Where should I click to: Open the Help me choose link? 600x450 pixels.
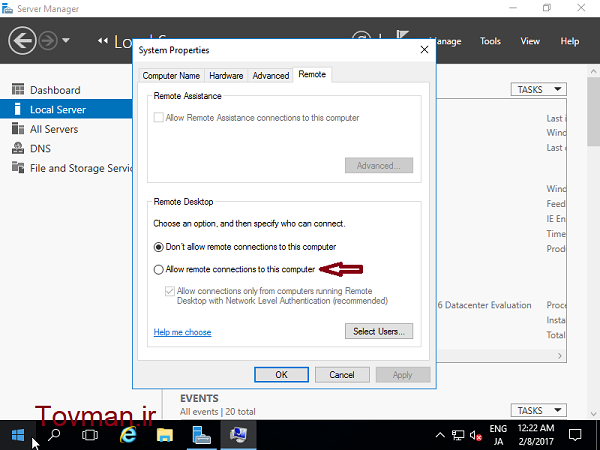[182, 332]
